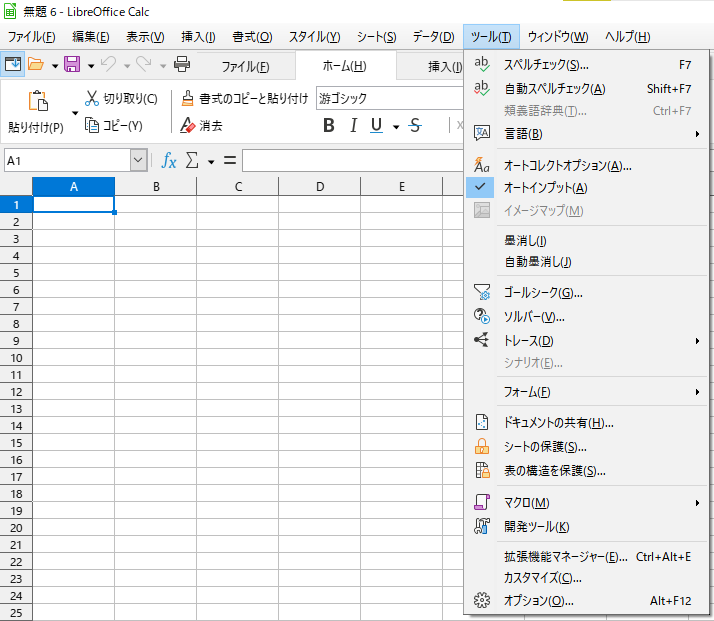Click the Cut scissors icon (切り取り)

coord(92,98)
